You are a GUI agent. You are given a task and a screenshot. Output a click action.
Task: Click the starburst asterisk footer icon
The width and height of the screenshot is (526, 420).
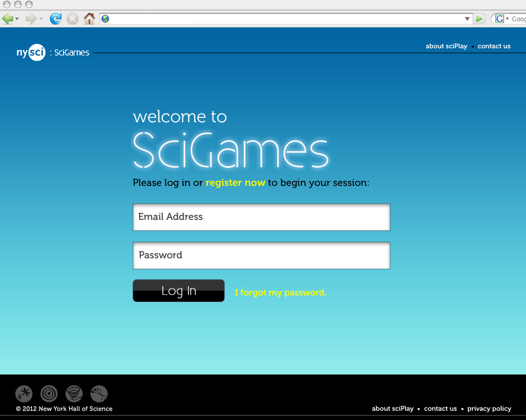coord(24,394)
